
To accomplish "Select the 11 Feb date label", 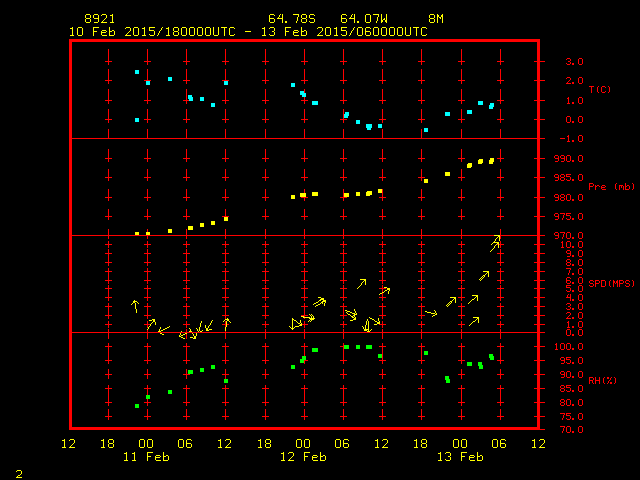I will 146,457.
